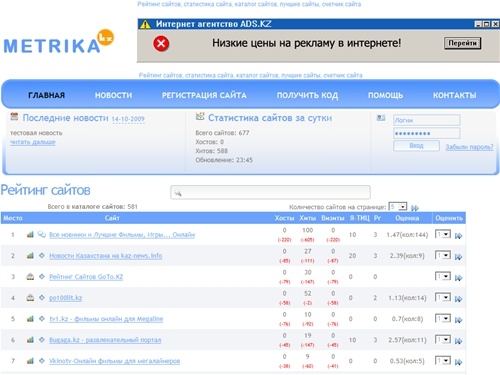This screenshot has height=375, width=500.
Task: Open the stats chart icon for Vkinotv row
Action: pos(30,361)
